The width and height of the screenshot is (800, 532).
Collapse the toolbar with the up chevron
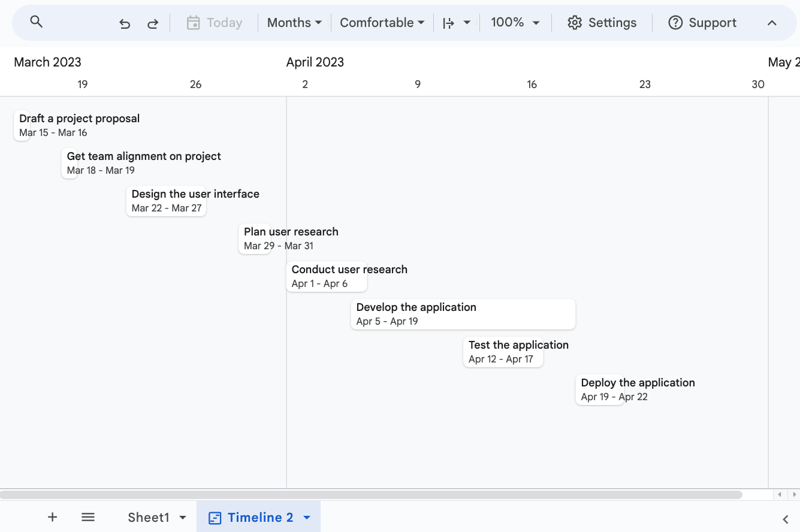[772, 23]
